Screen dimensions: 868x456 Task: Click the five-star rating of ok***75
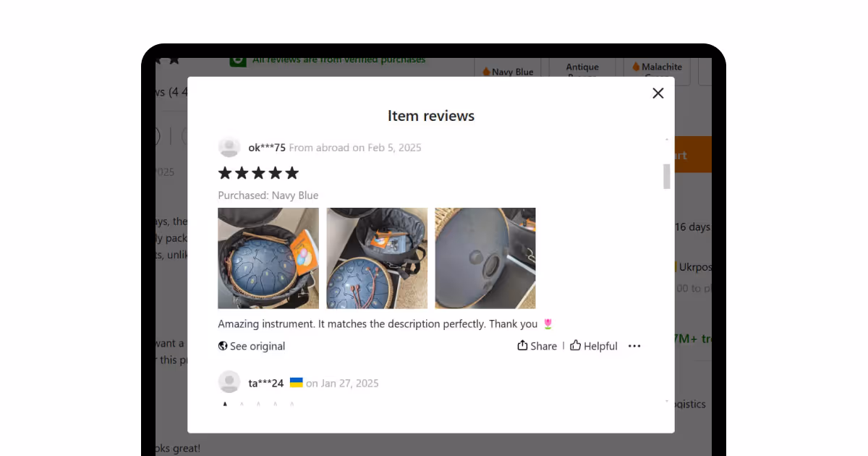[258, 173]
